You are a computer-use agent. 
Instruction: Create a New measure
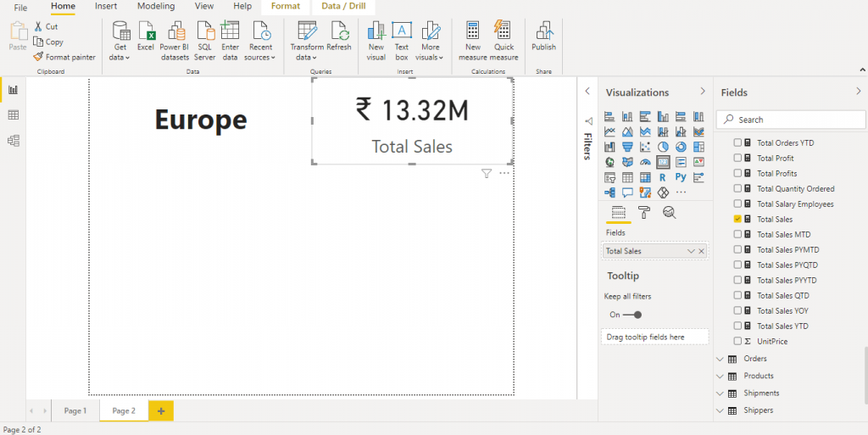coord(473,42)
